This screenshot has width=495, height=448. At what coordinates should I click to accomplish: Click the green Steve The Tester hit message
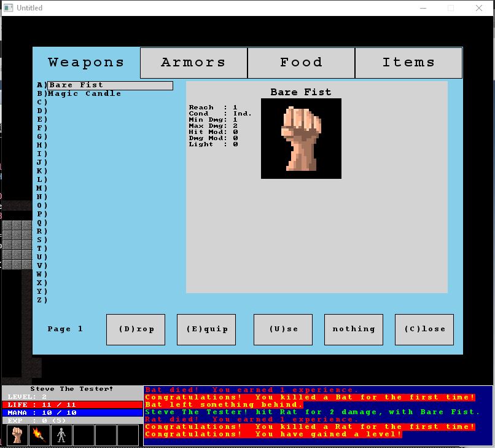[312, 412]
